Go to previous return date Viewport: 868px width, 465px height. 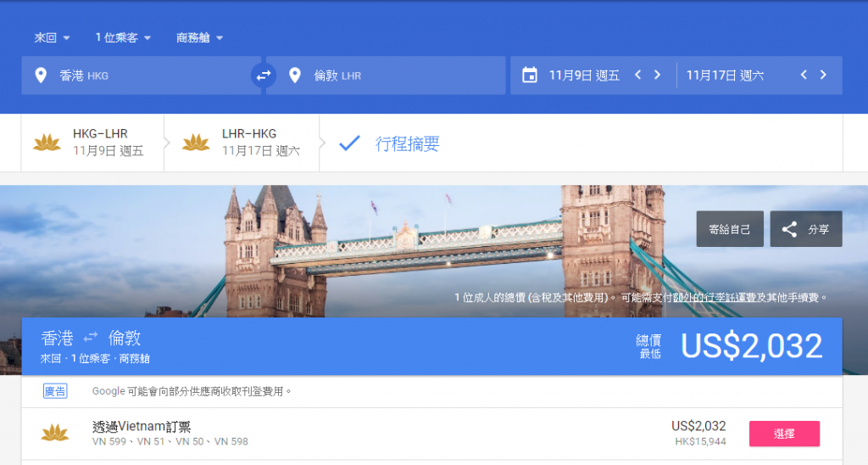point(804,75)
